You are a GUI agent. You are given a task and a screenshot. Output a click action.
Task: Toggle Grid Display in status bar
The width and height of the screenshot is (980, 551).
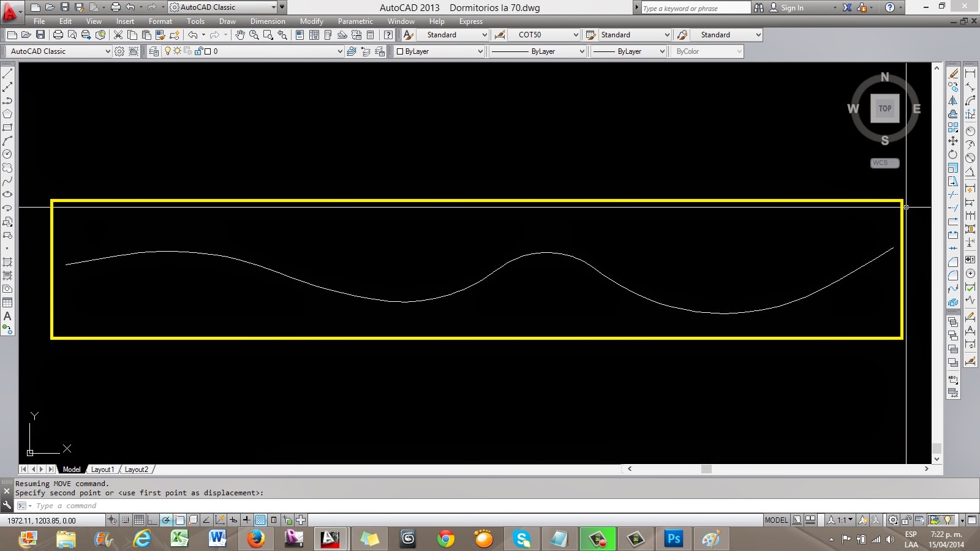point(139,520)
